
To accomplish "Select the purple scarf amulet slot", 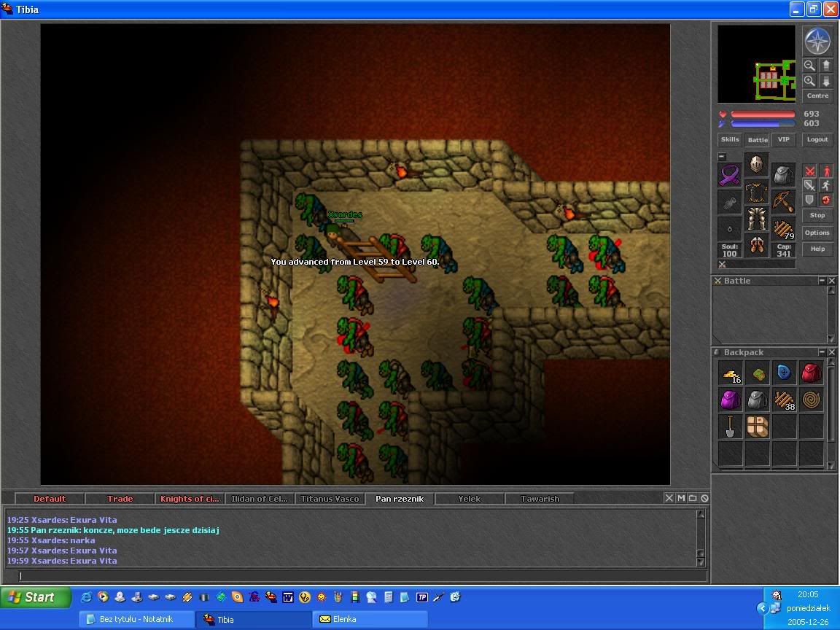I will (730, 175).
